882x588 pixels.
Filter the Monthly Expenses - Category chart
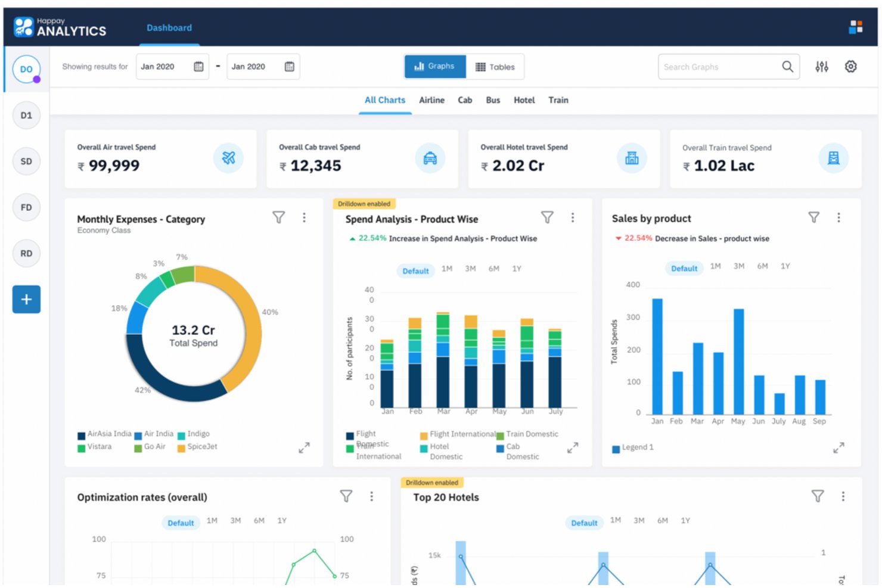(x=278, y=217)
